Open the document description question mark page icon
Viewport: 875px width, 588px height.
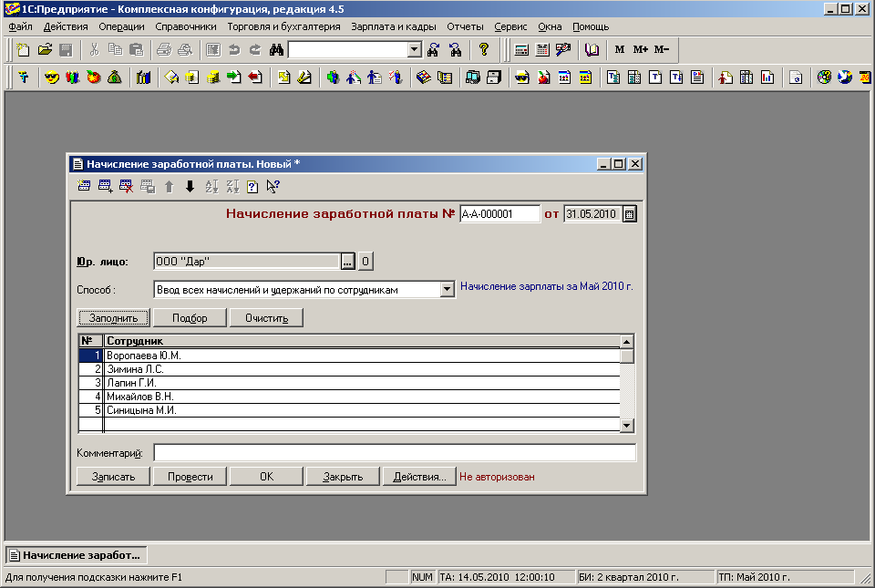[x=252, y=186]
